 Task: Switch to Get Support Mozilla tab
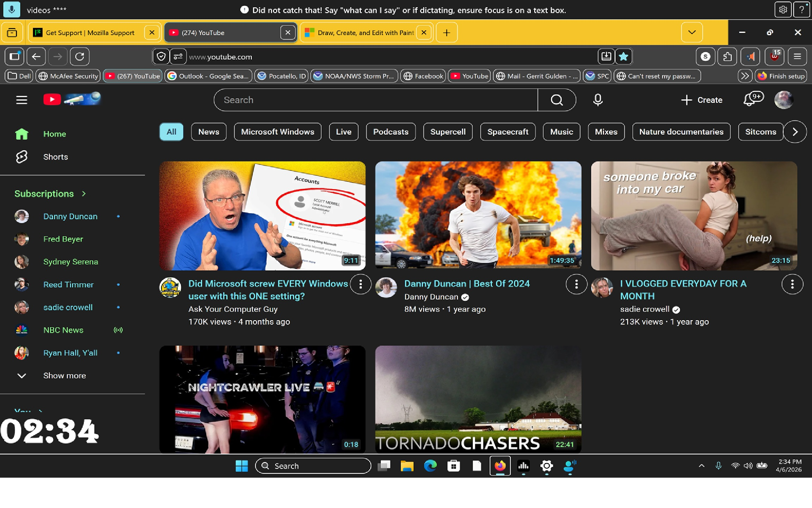coord(90,32)
